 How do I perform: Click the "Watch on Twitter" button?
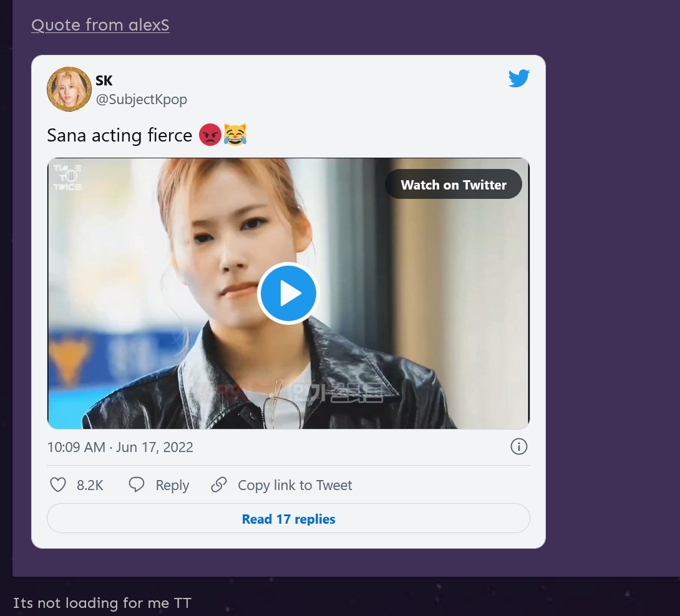(x=454, y=185)
